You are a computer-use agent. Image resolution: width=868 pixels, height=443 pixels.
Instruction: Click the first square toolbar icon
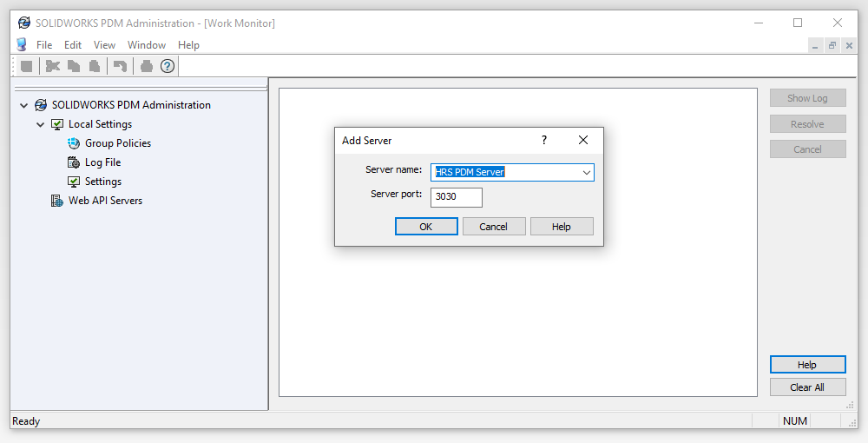[26, 66]
